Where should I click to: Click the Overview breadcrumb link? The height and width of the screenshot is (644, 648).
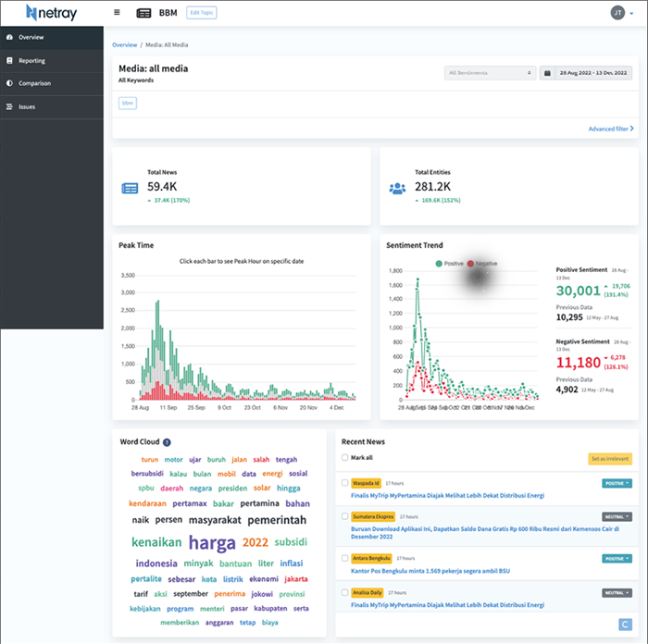coord(124,44)
